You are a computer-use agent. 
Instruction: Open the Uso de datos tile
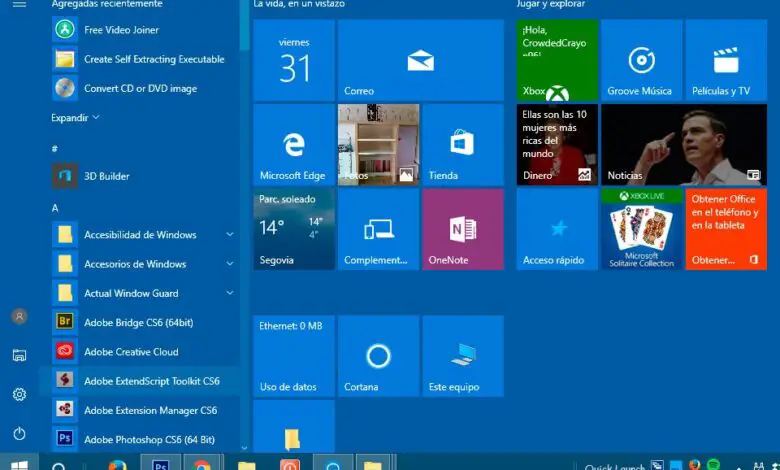click(x=294, y=356)
